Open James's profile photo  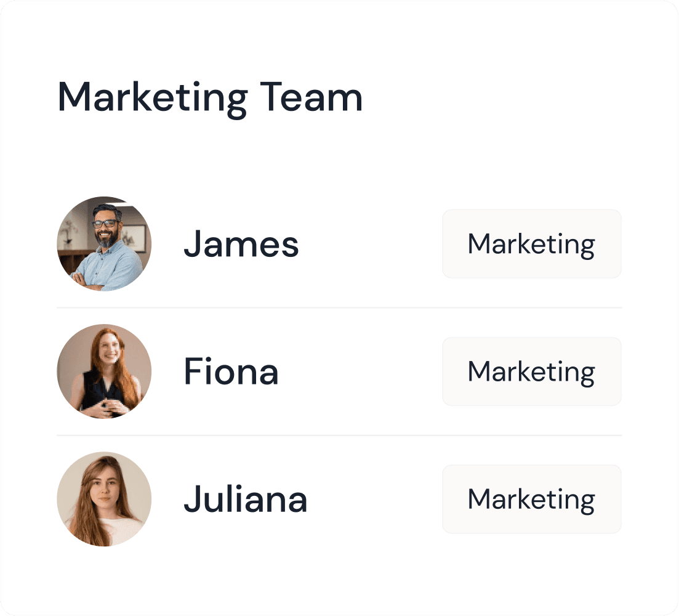point(105,244)
